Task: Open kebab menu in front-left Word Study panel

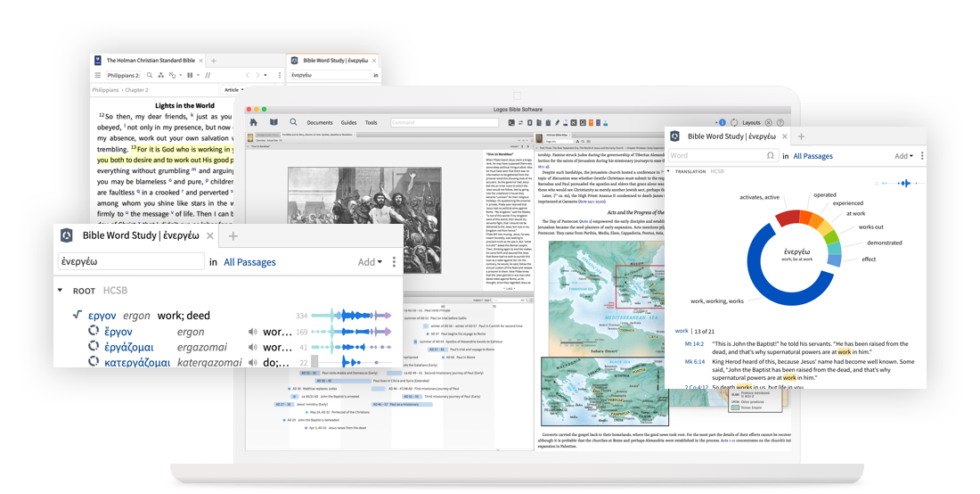Action: click(x=394, y=262)
